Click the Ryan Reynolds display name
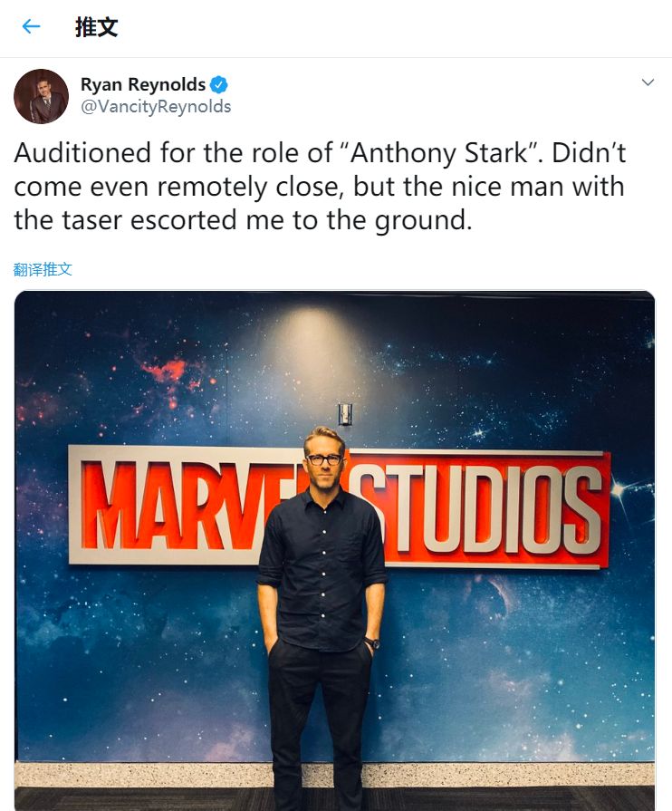 pyautogui.click(x=143, y=84)
